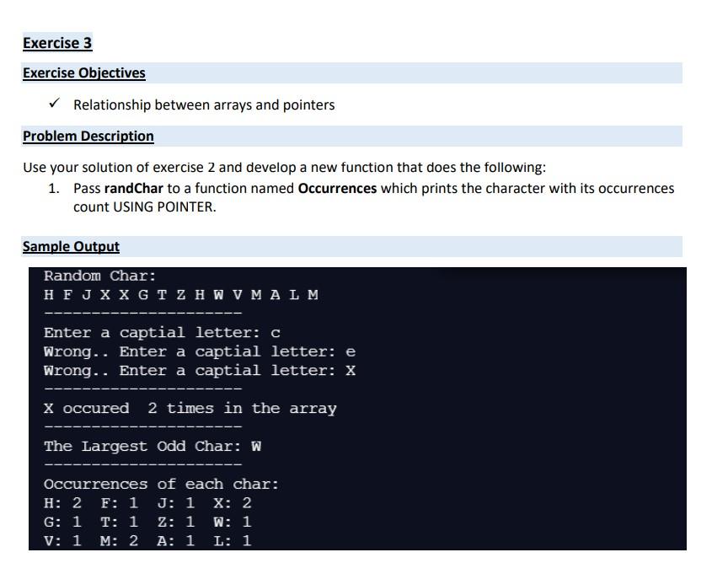Click the 'H: 2' entry in console

(62, 503)
